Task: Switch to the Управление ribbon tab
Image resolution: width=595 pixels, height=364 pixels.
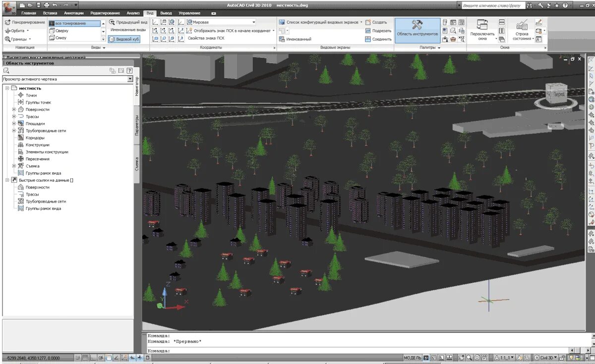Action: (189, 13)
